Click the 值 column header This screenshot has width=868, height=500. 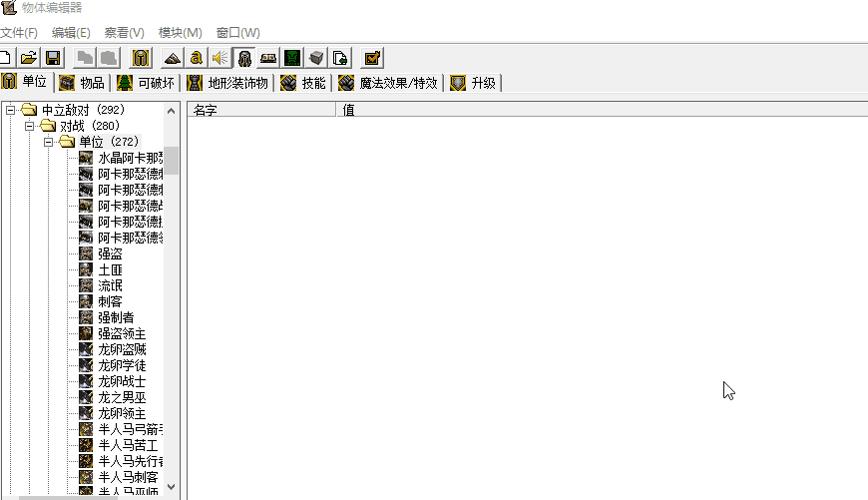coord(603,110)
